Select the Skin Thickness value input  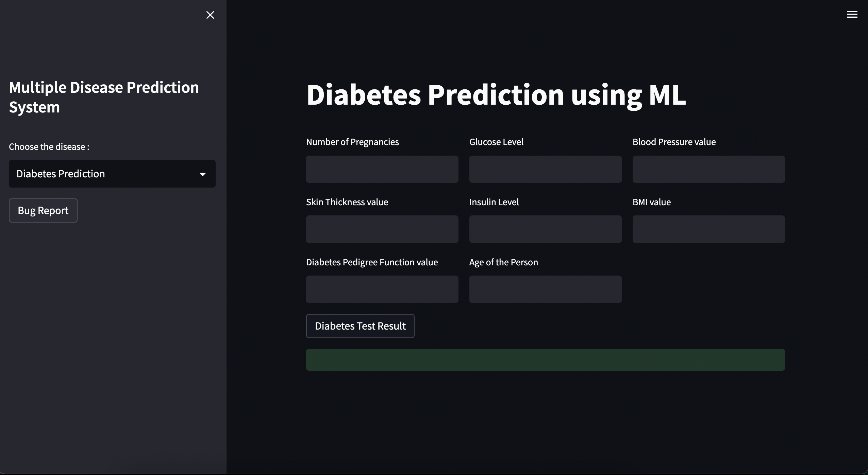[382, 229]
